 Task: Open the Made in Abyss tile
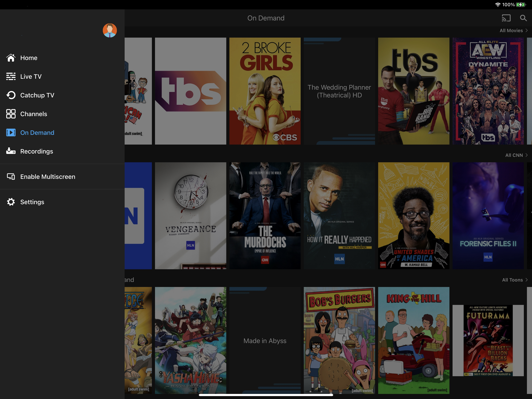(265, 340)
